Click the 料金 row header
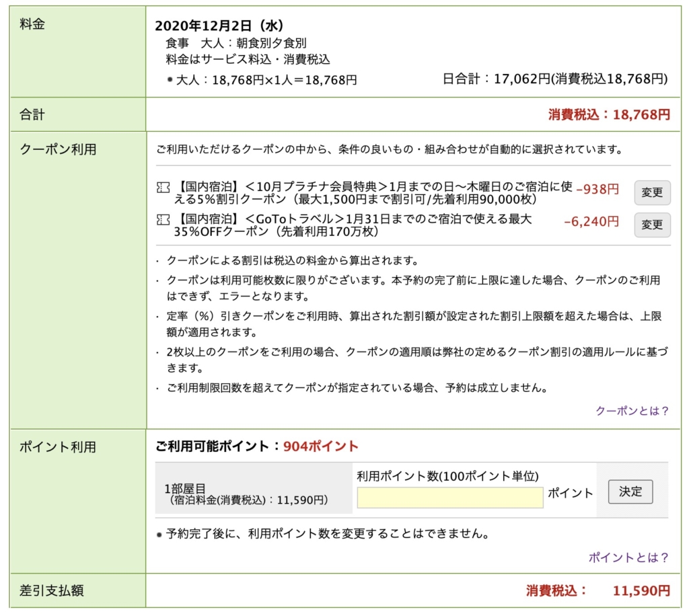 pyautogui.click(x=32, y=24)
